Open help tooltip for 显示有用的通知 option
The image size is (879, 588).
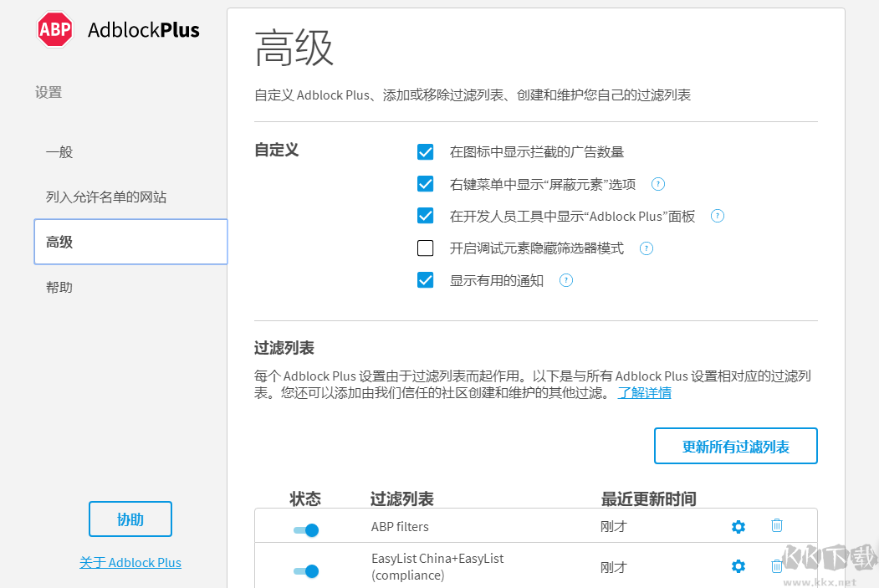click(x=565, y=280)
